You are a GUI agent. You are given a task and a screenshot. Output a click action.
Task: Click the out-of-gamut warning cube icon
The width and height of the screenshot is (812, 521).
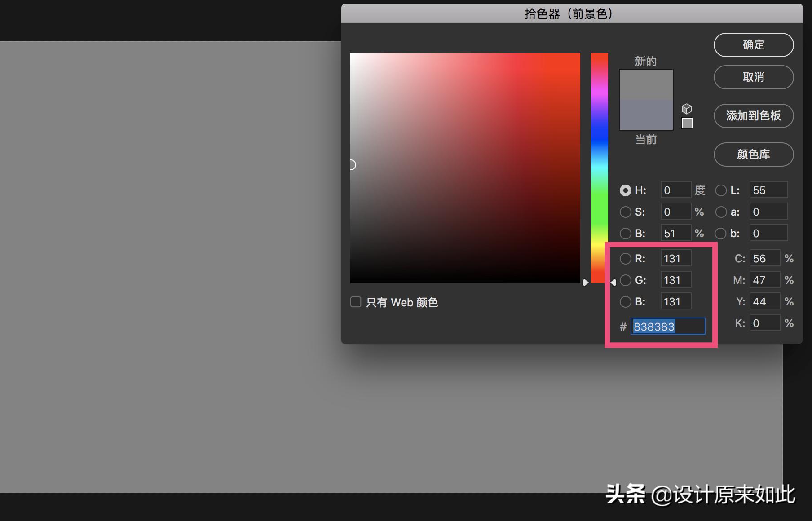(x=687, y=108)
